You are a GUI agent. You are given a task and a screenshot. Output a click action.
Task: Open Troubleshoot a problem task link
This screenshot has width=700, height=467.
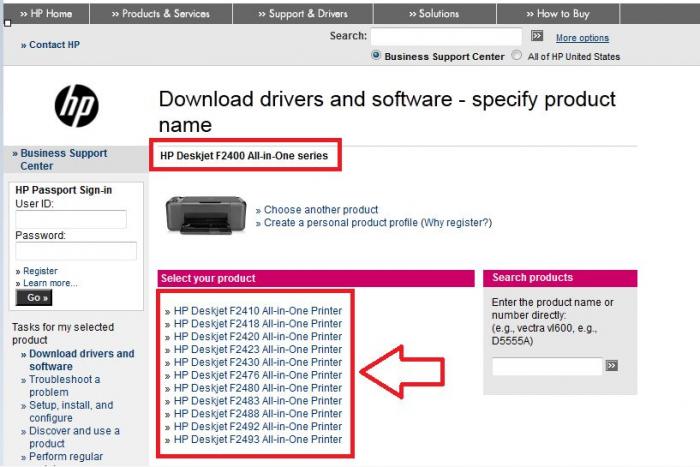pyautogui.click(x=61, y=386)
